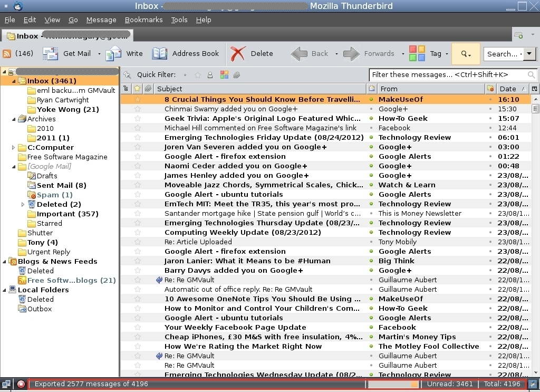Click the column picker icon
This screenshot has width=540, height=392.
tap(535, 89)
